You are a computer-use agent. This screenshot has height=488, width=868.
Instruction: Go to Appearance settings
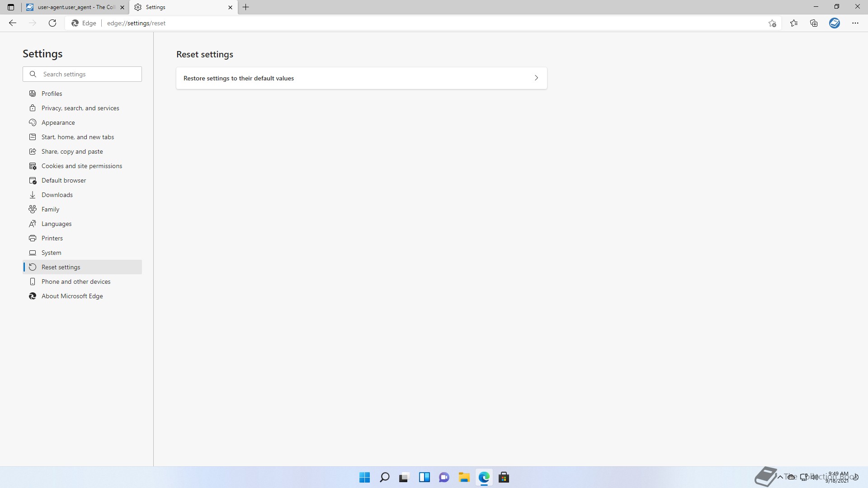click(x=82, y=122)
